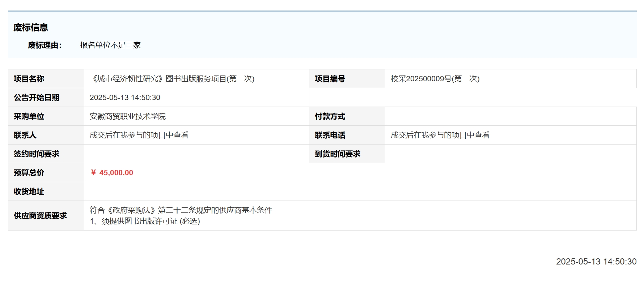Screen dimensions: 644x284
Task: Click the 项目名称 header cell
Action: [29, 79]
